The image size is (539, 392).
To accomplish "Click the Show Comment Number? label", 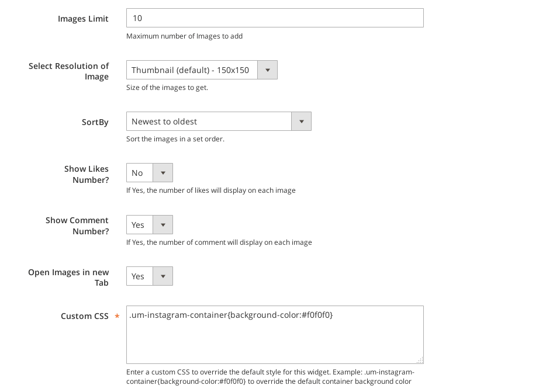I will click(x=77, y=226).
